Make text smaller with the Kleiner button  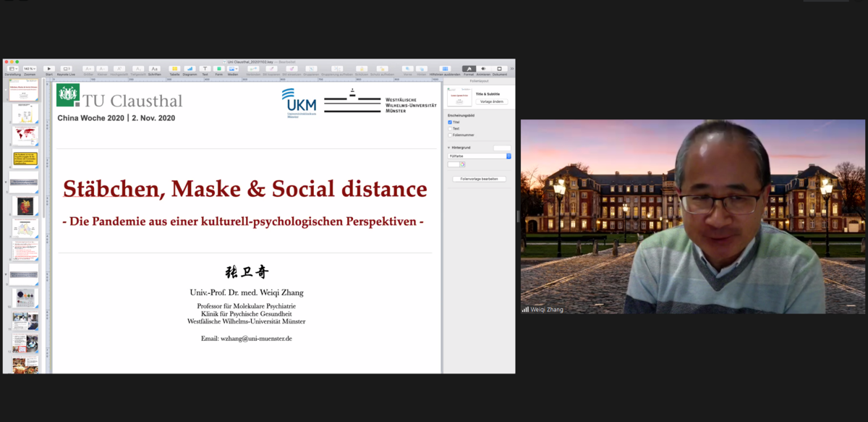pyautogui.click(x=102, y=69)
